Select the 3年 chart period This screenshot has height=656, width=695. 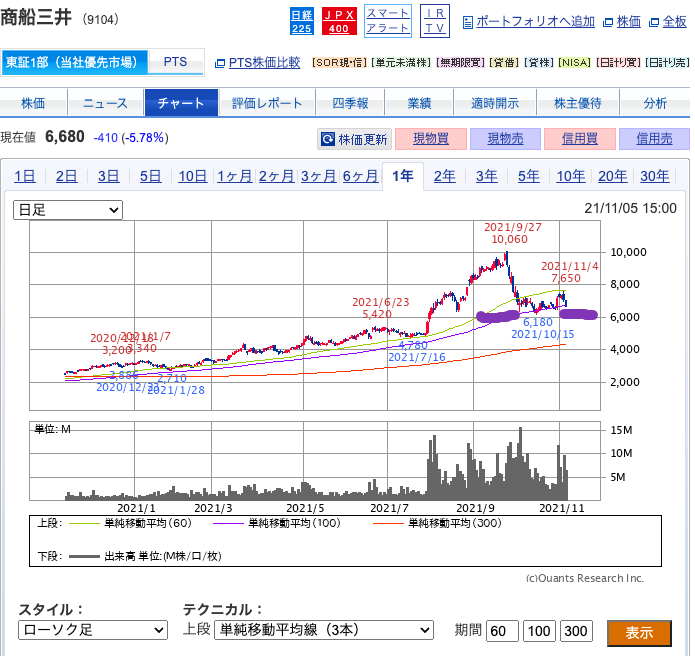coord(486,176)
